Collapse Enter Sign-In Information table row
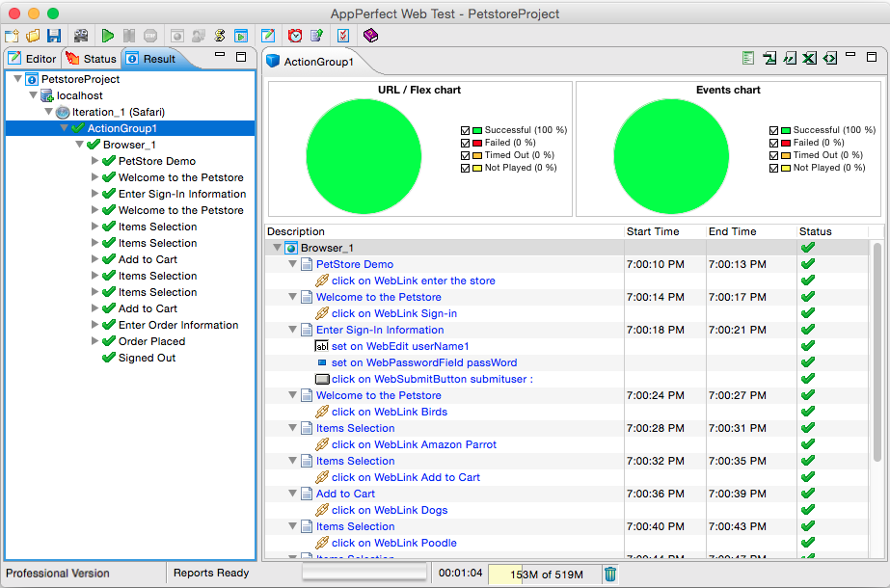The width and height of the screenshot is (890, 588). click(x=292, y=330)
